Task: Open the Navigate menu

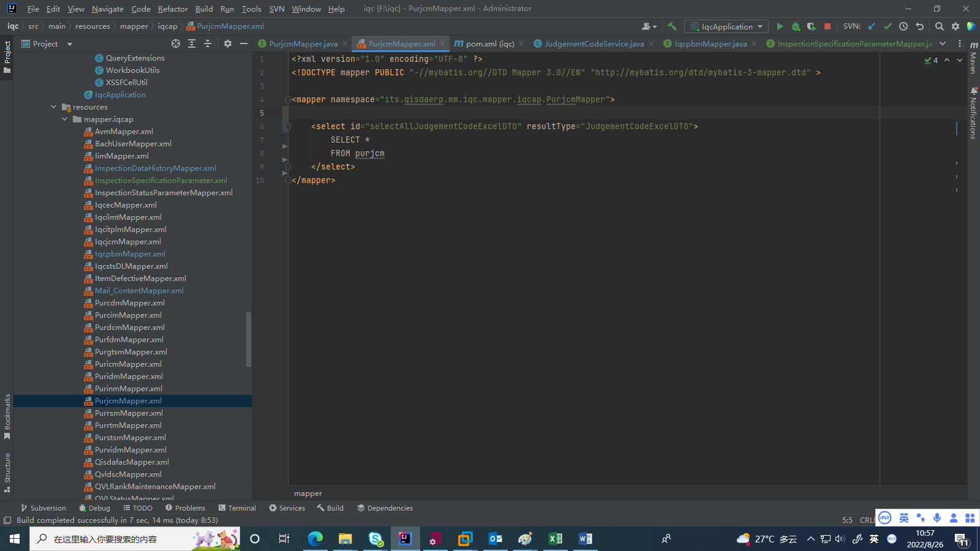Action: click(x=107, y=9)
